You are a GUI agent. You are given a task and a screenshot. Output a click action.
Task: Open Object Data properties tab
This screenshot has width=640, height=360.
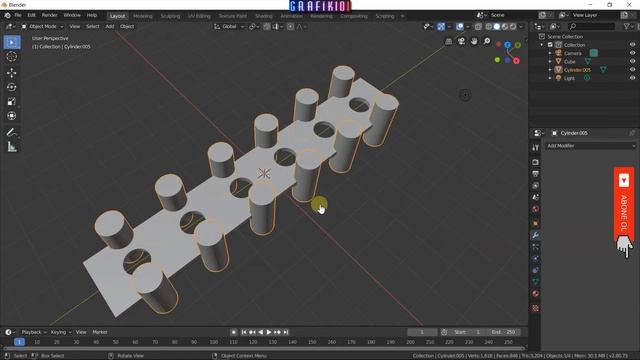536,282
